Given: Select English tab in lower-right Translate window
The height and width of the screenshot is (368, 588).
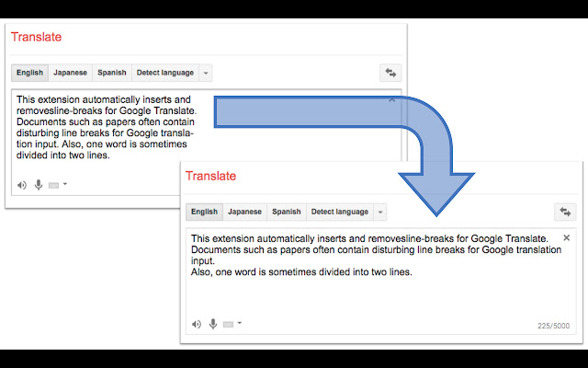Looking at the screenshot, I should [204, 212].
